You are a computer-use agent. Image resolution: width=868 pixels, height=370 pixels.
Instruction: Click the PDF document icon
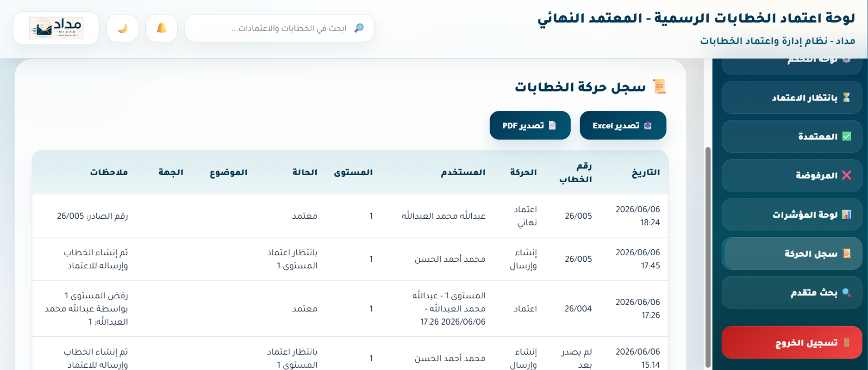coord(552,125)
